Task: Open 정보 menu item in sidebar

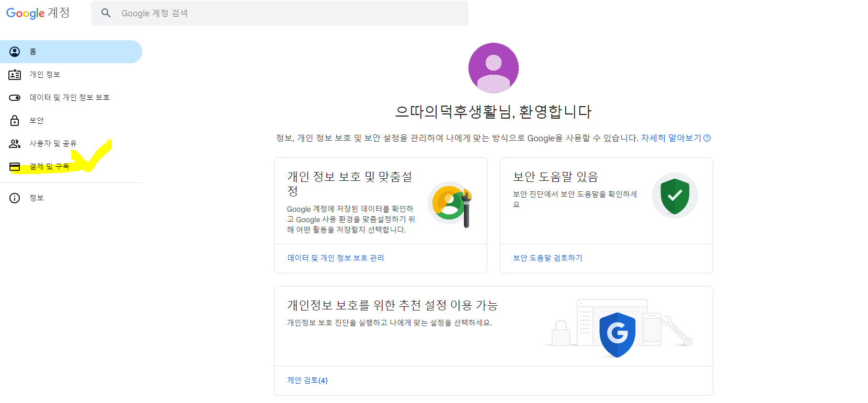Action: tap(71, 198)
